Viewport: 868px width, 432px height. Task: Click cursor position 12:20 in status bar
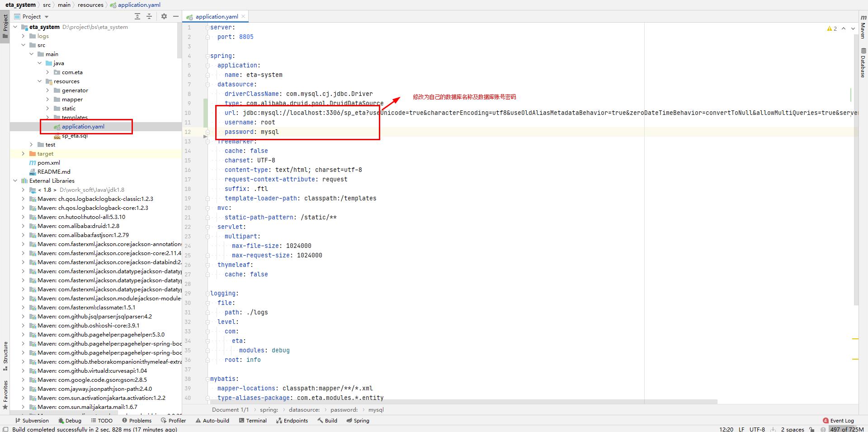(726, 429)
